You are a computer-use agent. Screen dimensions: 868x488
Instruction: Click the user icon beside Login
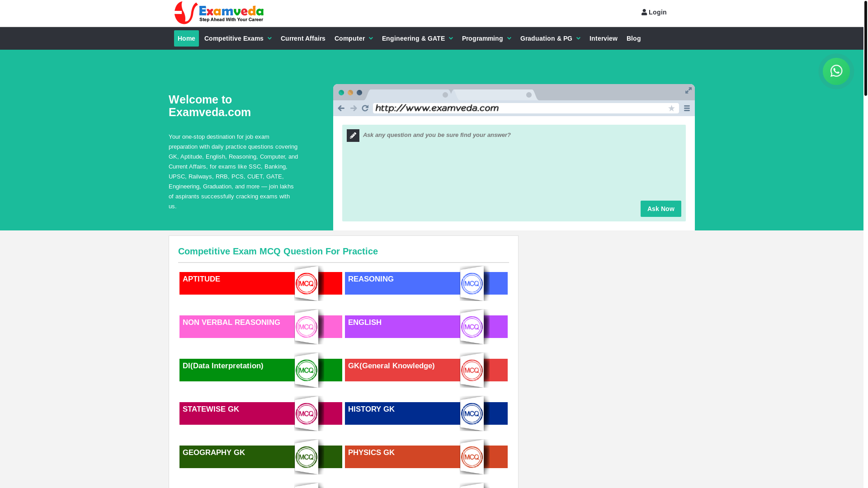644,13
